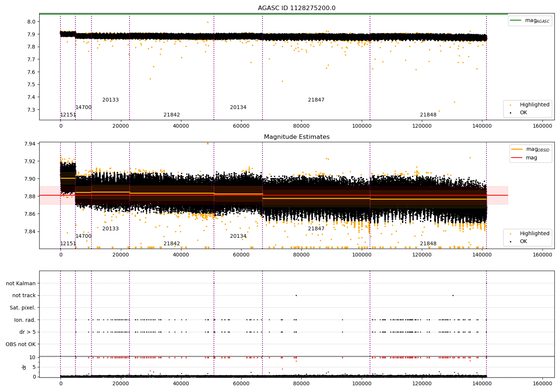Click obsid label '14700' in the top plot

(x=83, y=108)
